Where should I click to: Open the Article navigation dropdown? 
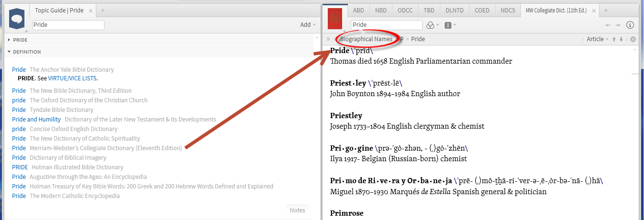point(598,39)
